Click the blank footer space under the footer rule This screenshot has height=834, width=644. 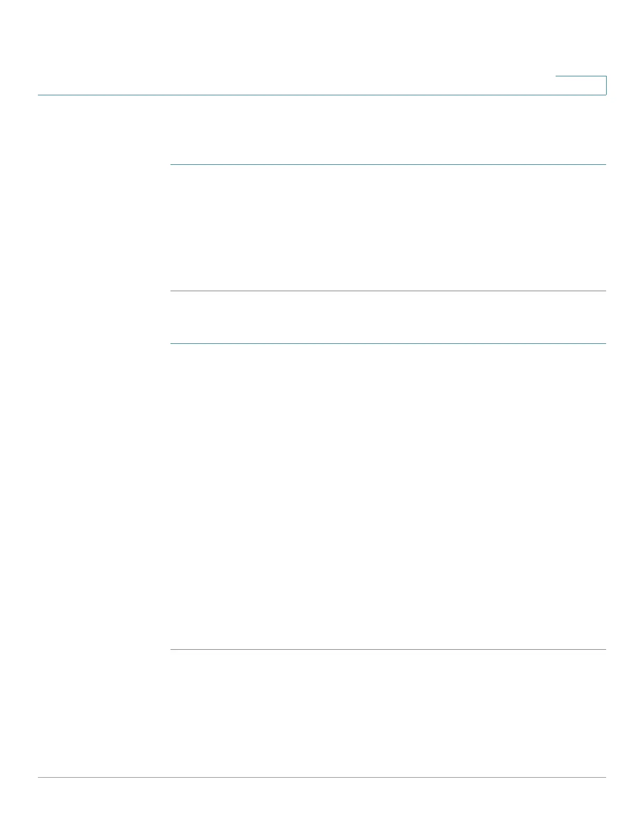(x=322, y=806)
